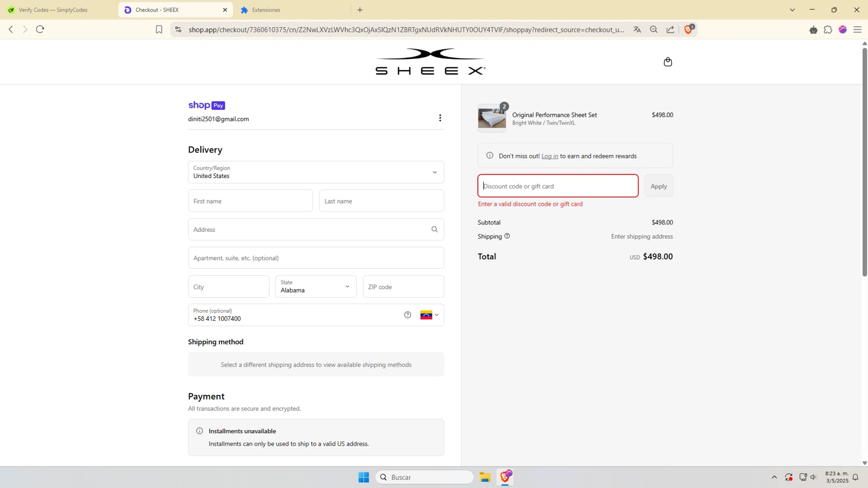
Task: Reload the checkout page
Action: click(40, 29)
